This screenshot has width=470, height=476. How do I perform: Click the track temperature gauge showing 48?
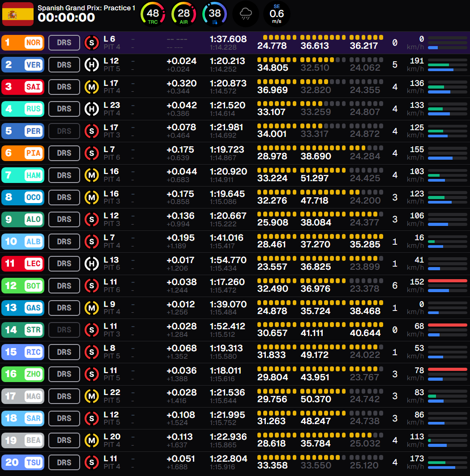[153, 14]
